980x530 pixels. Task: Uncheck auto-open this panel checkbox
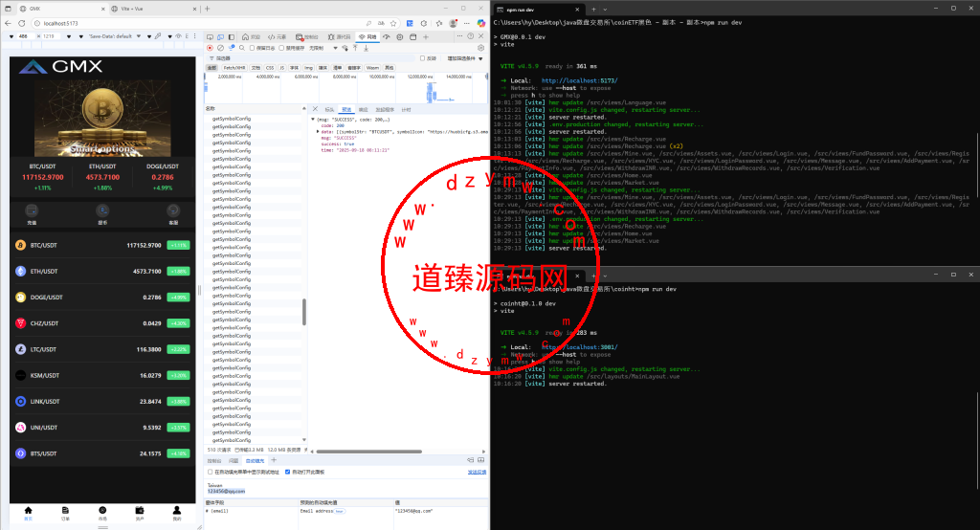[287, 472]
